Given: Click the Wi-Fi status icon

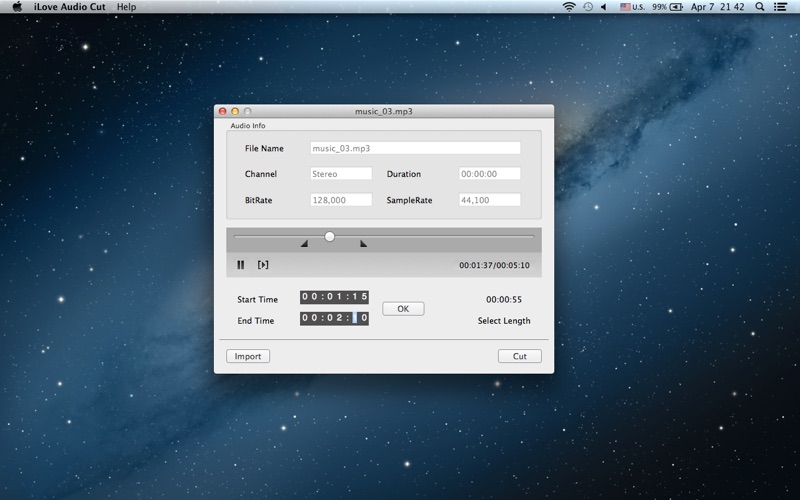Looking at the screenshot, I should click(569, 7).
